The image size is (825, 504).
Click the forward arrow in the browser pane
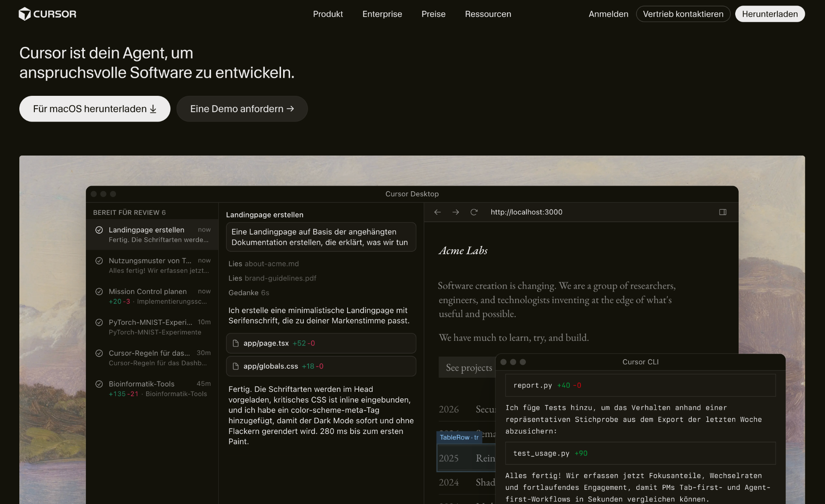point(455,212)
